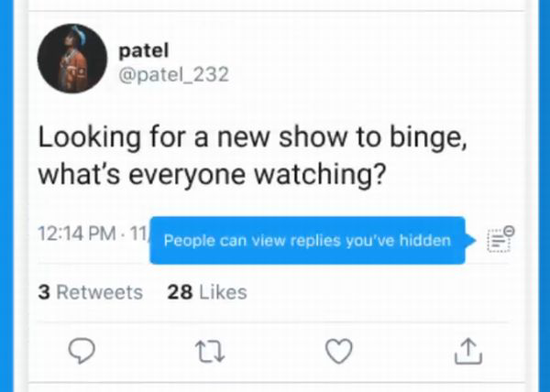Retweet patel's post using arrows icon
This screenshot has height=392, width=550.
[212, 350]
